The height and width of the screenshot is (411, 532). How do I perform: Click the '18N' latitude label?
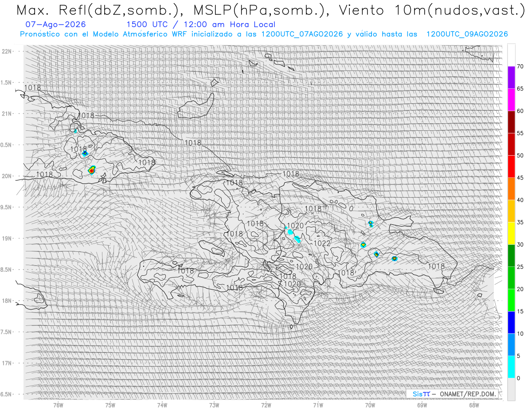(x=6, y=301)
